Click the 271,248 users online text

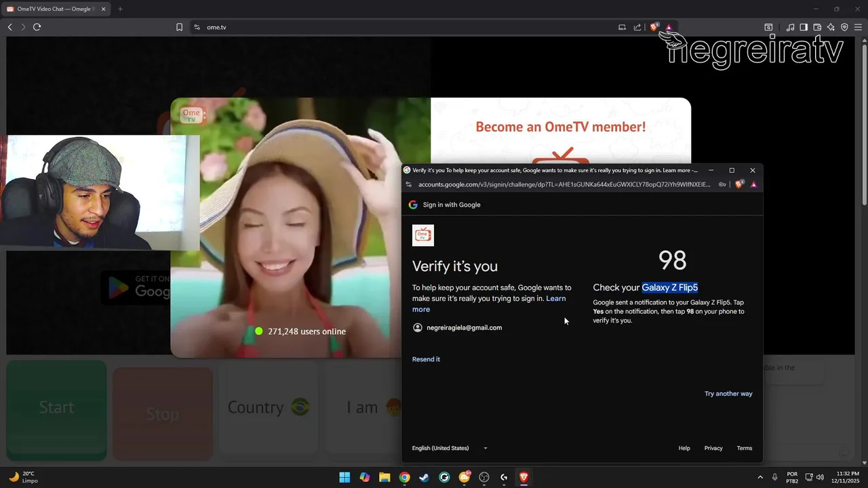pyautogui.click(x=307, y=331)
